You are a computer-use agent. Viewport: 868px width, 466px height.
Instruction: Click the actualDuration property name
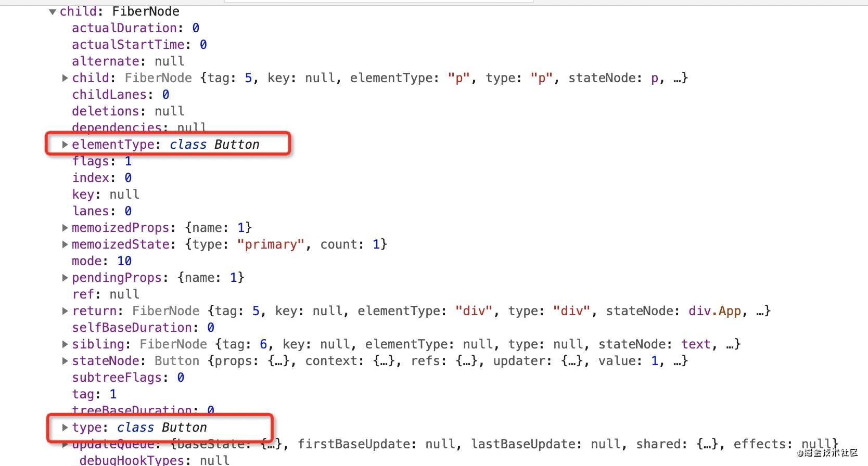point(124,28)
